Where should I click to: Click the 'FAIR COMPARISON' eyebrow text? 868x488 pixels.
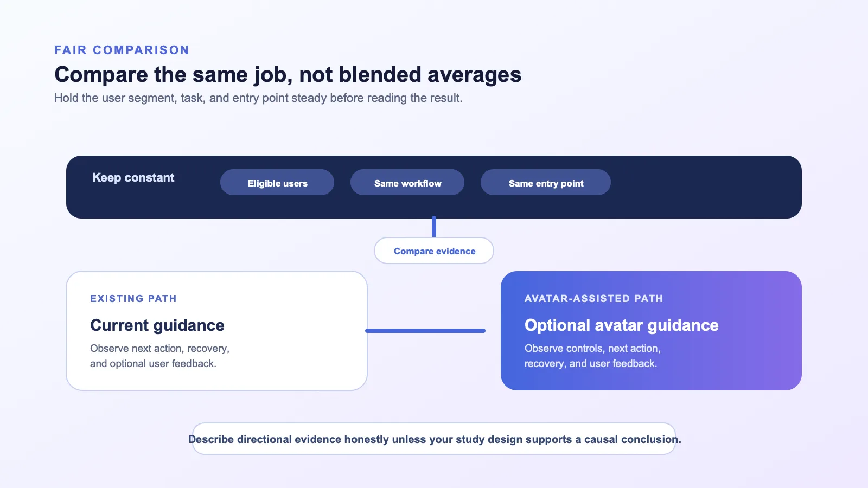(x=122, y=50)
